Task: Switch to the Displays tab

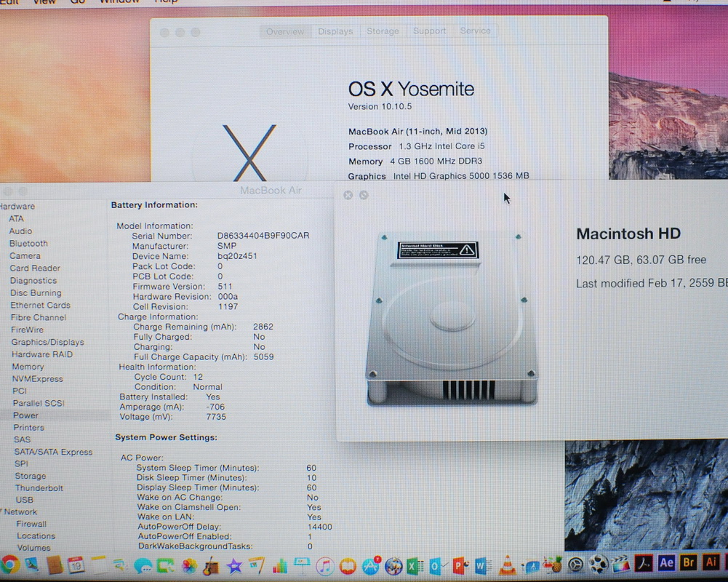Action: tap(335, 31)
